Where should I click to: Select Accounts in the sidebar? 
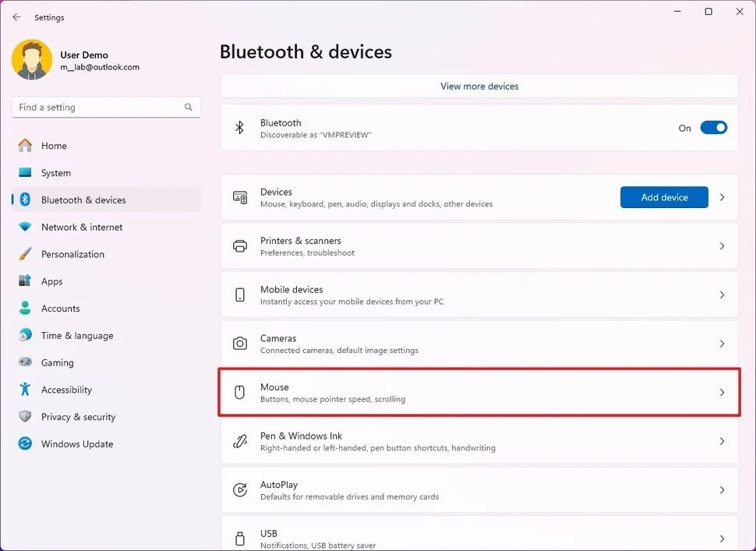point(60,308)
